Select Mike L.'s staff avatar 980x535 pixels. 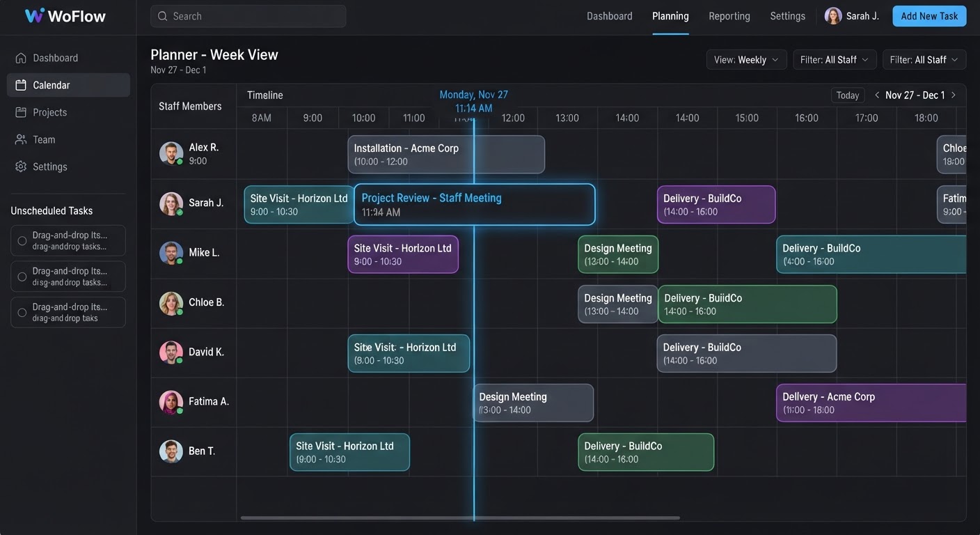[x=171, y=253]
